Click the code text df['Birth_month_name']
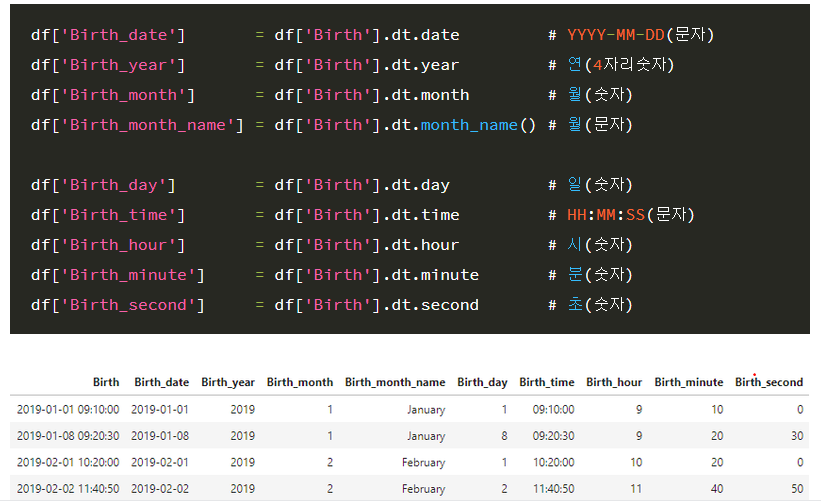The height and width of the screenshot is (504, 821). (137, 125)
